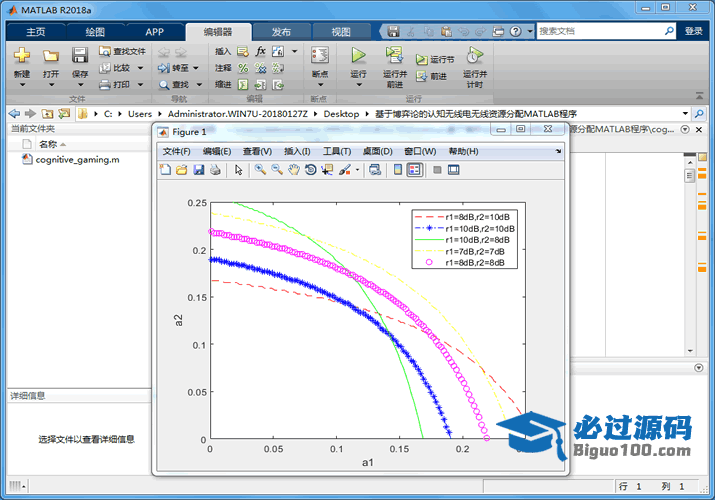Screen dimensions: 715x500
Task: Open the brush color dropdown arrow
Action: coord(358,170)
